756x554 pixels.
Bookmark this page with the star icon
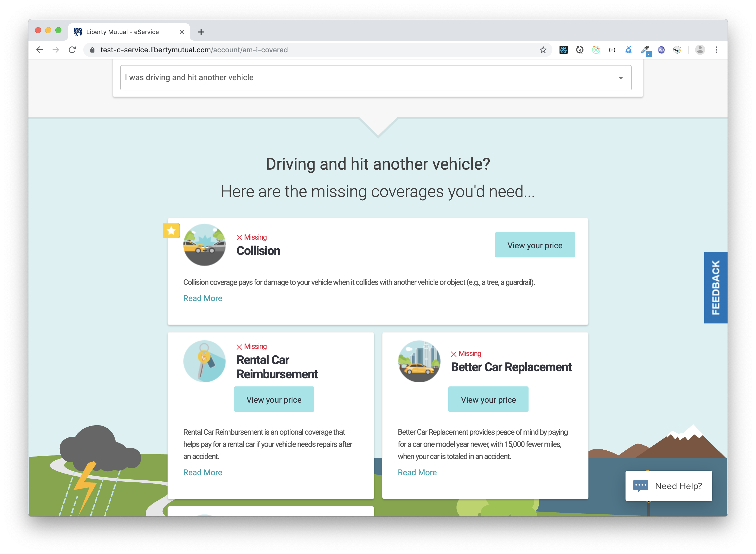click(543, 50)
